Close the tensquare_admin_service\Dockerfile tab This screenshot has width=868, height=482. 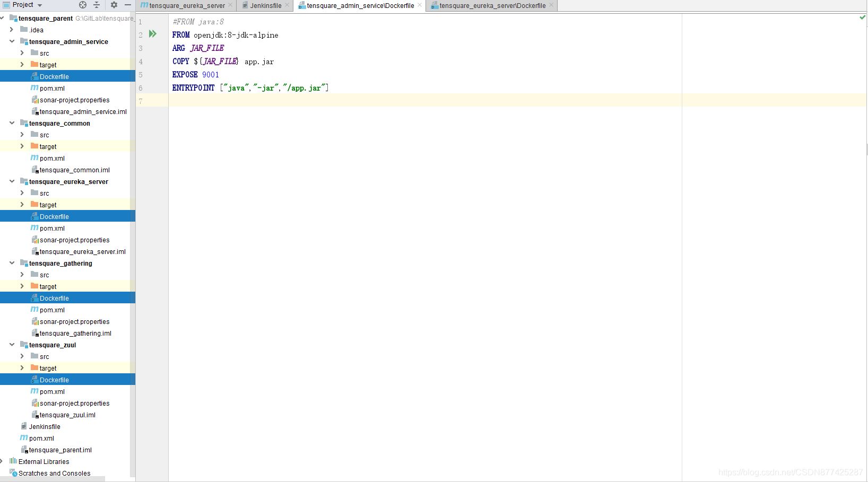(420, 5)
